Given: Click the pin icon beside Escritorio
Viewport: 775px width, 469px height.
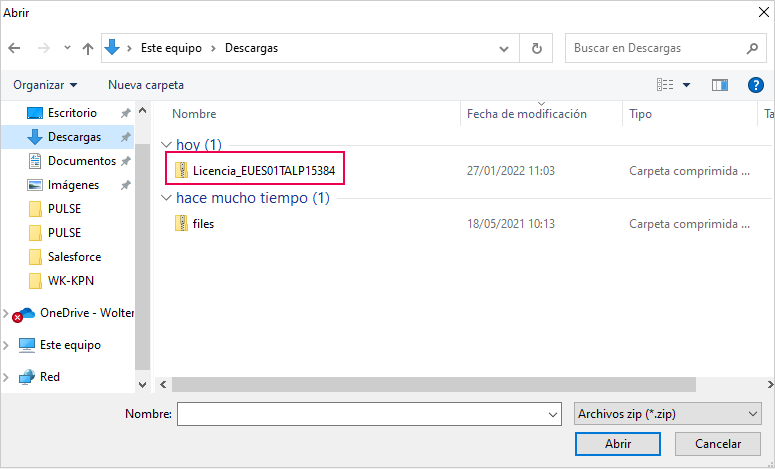Looking at the screenshot, I should coord(126,113).
